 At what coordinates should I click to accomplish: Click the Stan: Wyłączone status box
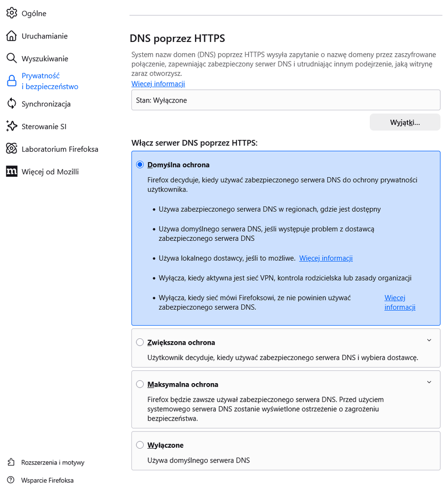click(x=286, y=100)
